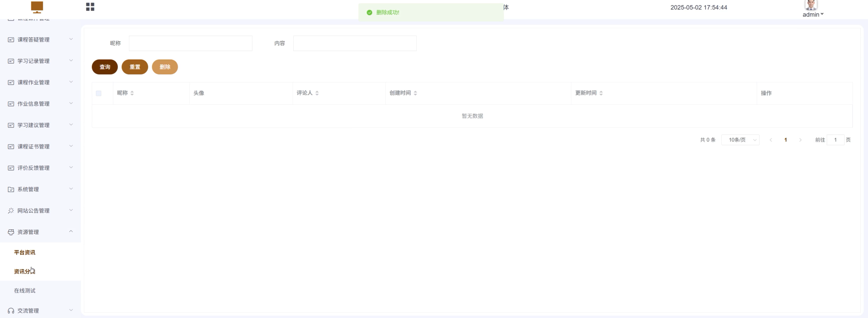The width and height of the screenshot is (868, 318).
Task: Open the 评价反馈管理 menu label
Action: pos(34,168)
